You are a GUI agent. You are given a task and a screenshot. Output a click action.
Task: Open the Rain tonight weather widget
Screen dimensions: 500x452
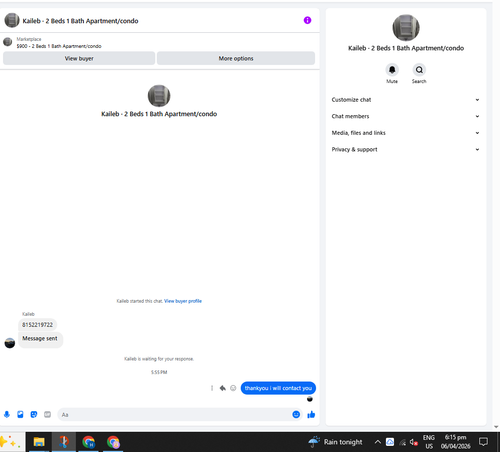335,442
